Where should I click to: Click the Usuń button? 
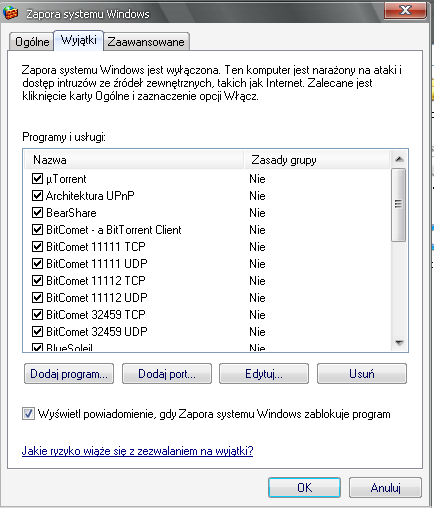[362, 374]
